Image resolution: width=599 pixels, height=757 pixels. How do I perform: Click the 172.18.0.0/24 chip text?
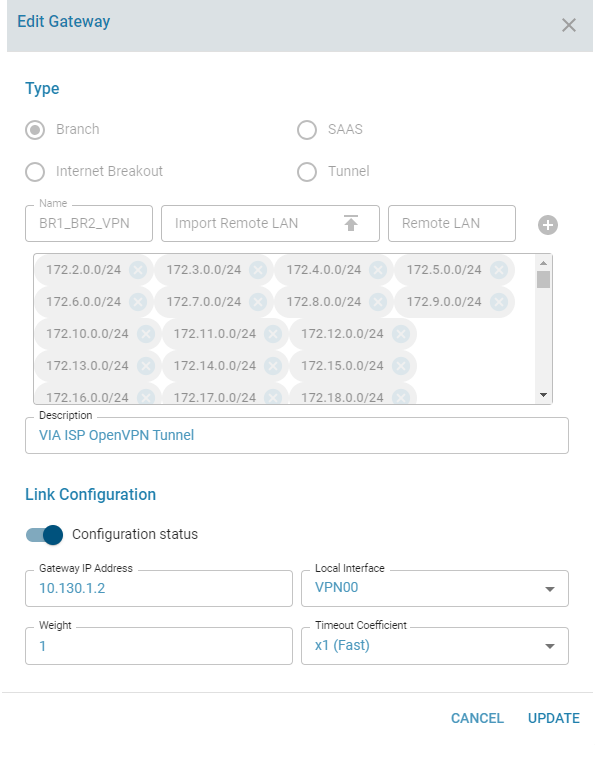342,398
